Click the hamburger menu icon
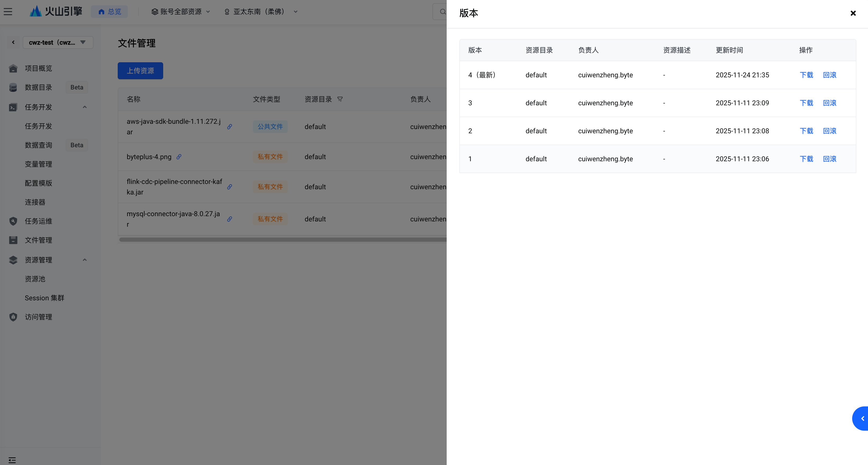Image resolution: width=868 pixels, height=465 pixels. 8,12
